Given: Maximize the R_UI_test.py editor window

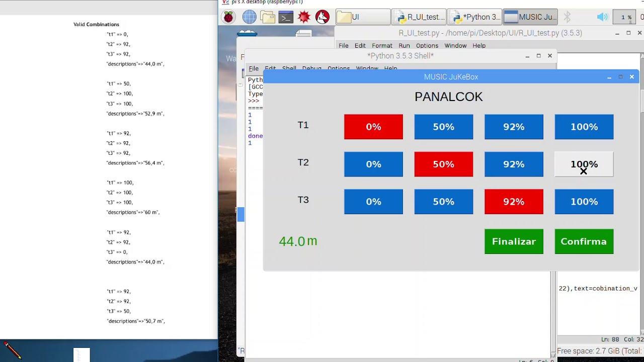Looking at the screenshot, I should (x=628, y=33).
